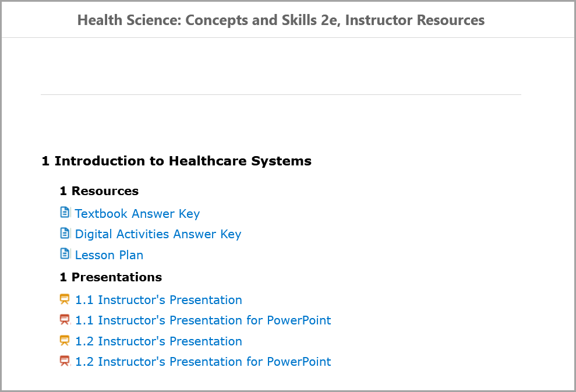Viewport: 576px width, 392px height.
Task: Open the Digital Activities Answer Key link
Action: point(158,234)
